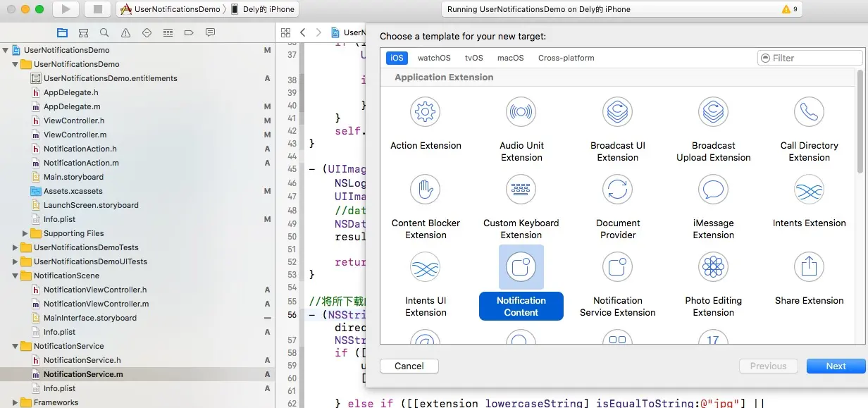The width and height of the screenshot is (868, 408).
Task: Choose the Broadcast Upload Extension template
Action: click(714, 129)
